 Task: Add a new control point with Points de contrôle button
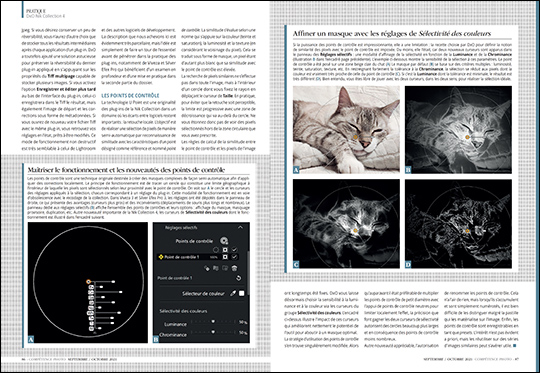point(224,241)
